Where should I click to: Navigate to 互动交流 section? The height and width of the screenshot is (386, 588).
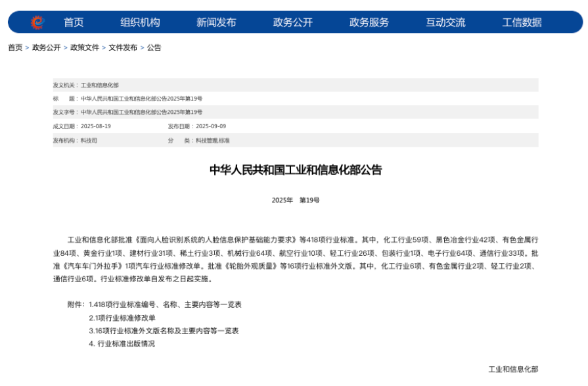coord(445,22)
